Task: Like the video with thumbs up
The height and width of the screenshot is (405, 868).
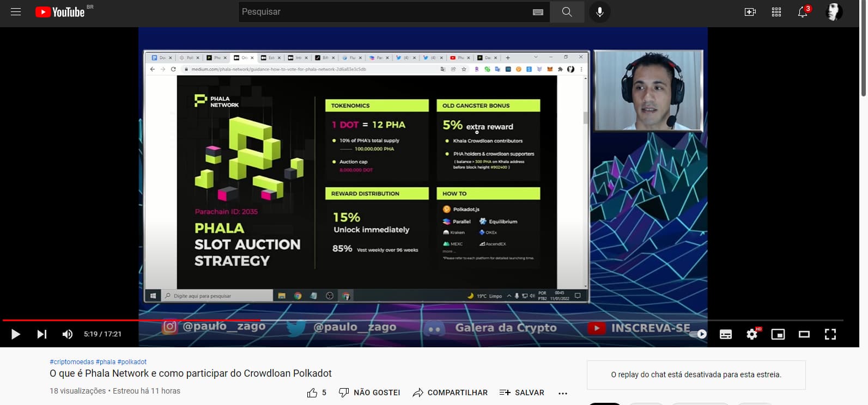Action: pos(317,392)
